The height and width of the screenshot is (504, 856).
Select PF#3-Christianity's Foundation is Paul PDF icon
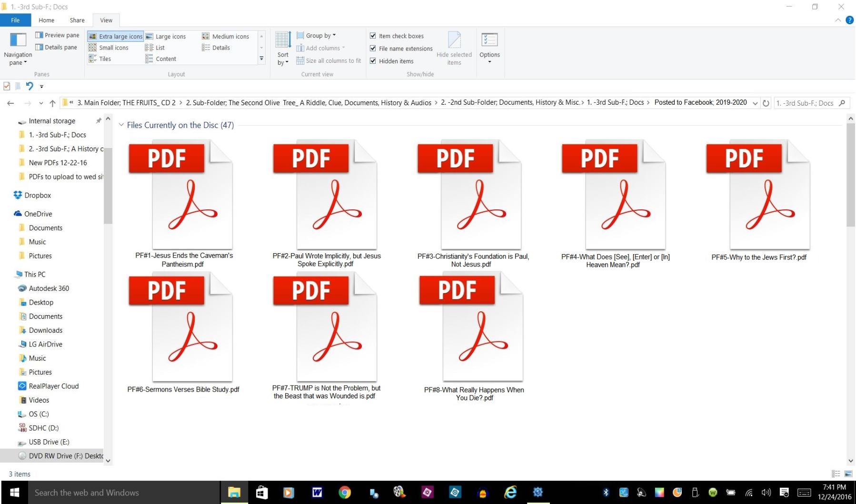click(x=470, y=194)
